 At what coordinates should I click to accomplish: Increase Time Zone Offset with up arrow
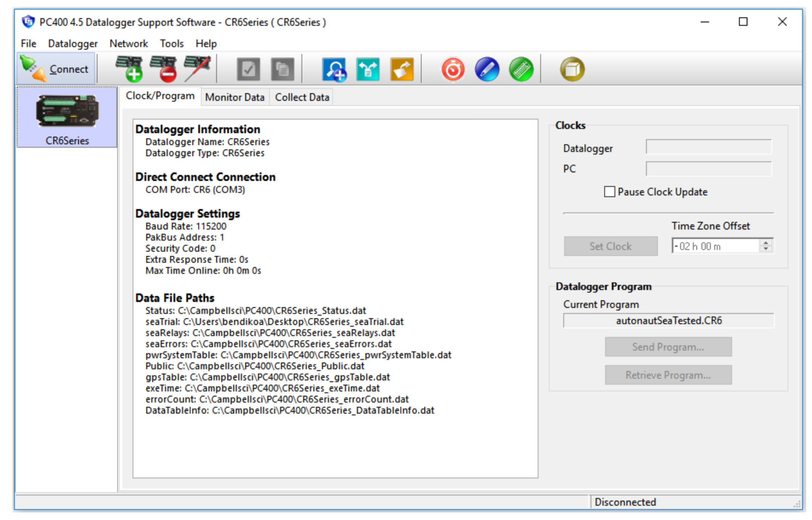pyautogui.click(x=766, y=243)
